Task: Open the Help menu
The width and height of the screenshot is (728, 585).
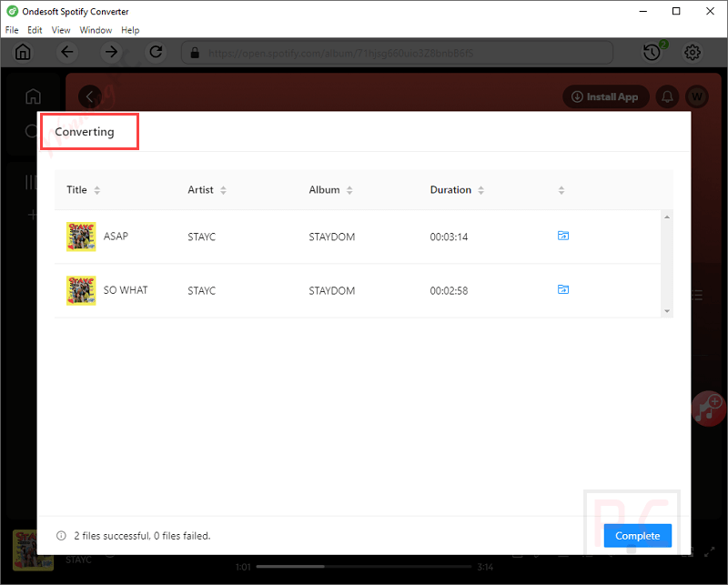Action: click(x=130, y=30)
